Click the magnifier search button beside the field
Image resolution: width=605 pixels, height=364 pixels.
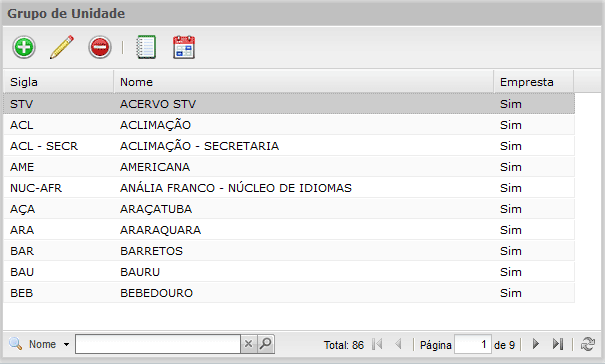(265, 344)
